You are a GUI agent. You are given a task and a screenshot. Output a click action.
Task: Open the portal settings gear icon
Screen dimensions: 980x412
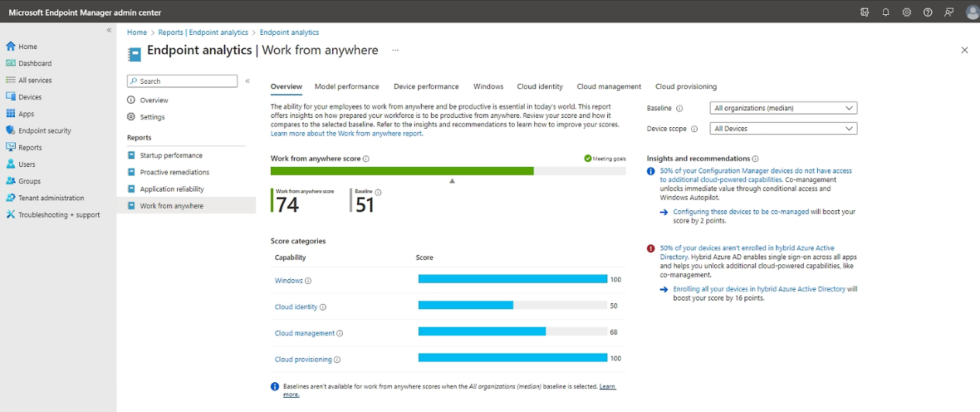[907, 12]
